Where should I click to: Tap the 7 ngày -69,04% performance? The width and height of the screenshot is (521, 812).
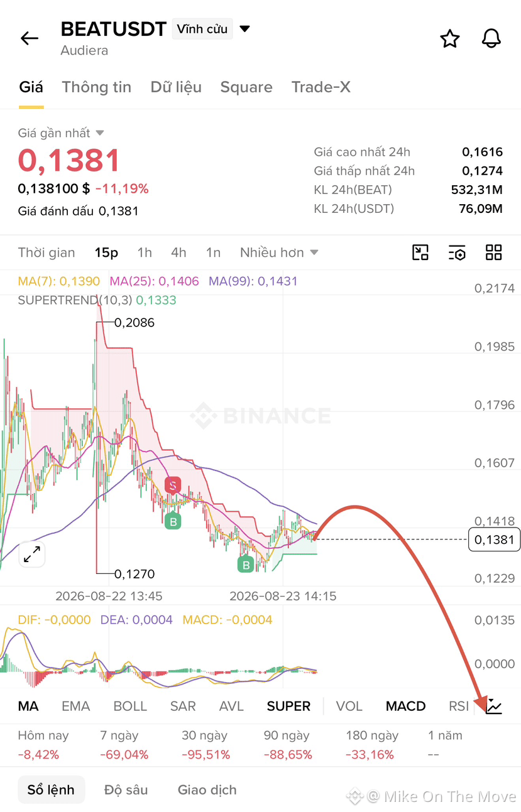click(x=124, y=745)
